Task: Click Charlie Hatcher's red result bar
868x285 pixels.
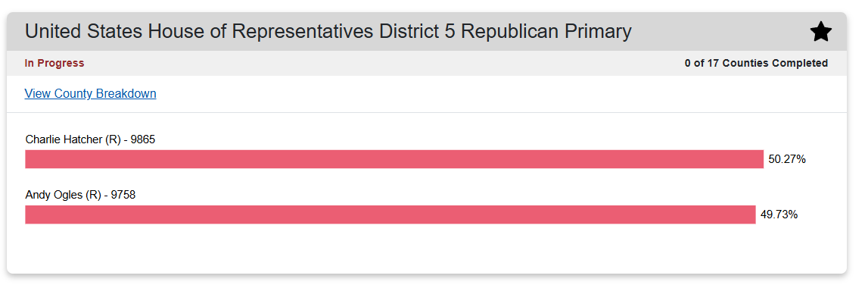Action: click(x=394, y=159)
